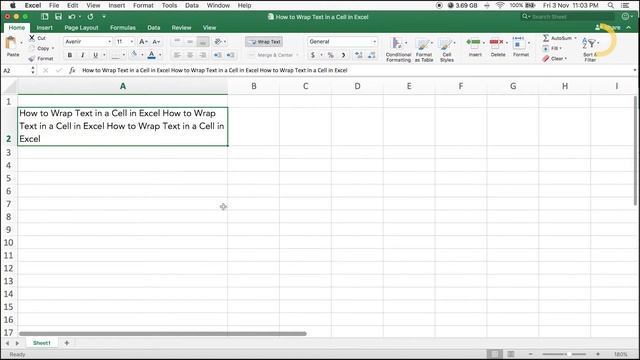Image resolution: width=640 pixels, height=360 pixels.
Task: Decrease font size with small A
Action: pos(156,42)
